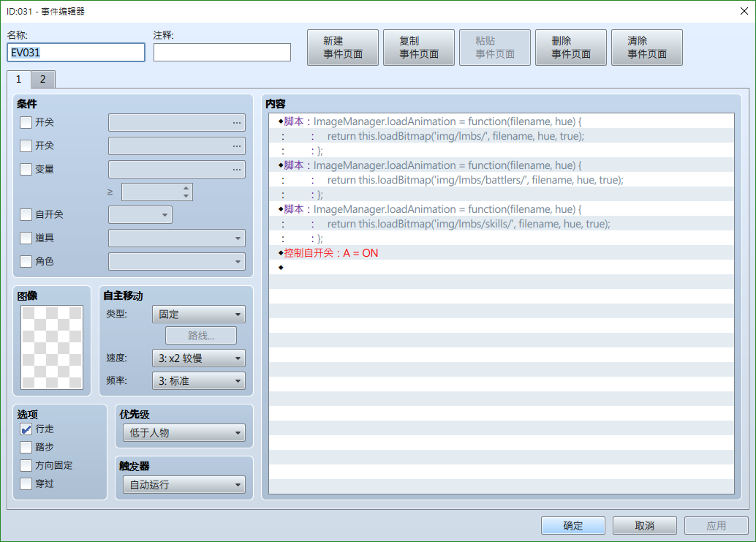This screenshot has height=542, width=756.
Task: Expand the 道具 condition dropdown
Action: (x=177, y=238)
